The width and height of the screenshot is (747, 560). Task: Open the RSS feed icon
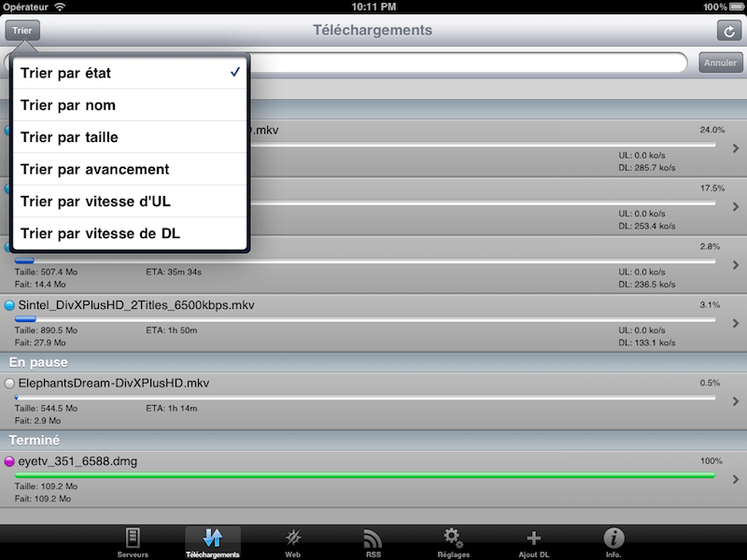coord(373,539)
